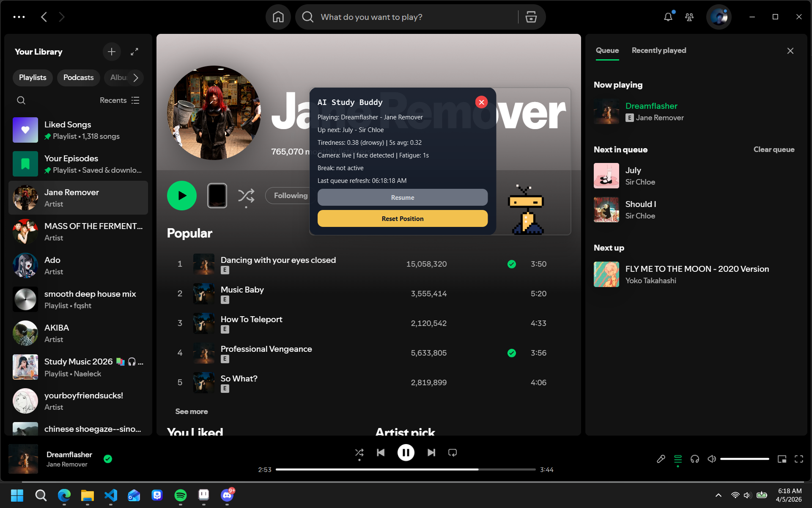This screenshot has height=508, width=812.
Task: Click the volume slider bar
Action: (744, 459)
